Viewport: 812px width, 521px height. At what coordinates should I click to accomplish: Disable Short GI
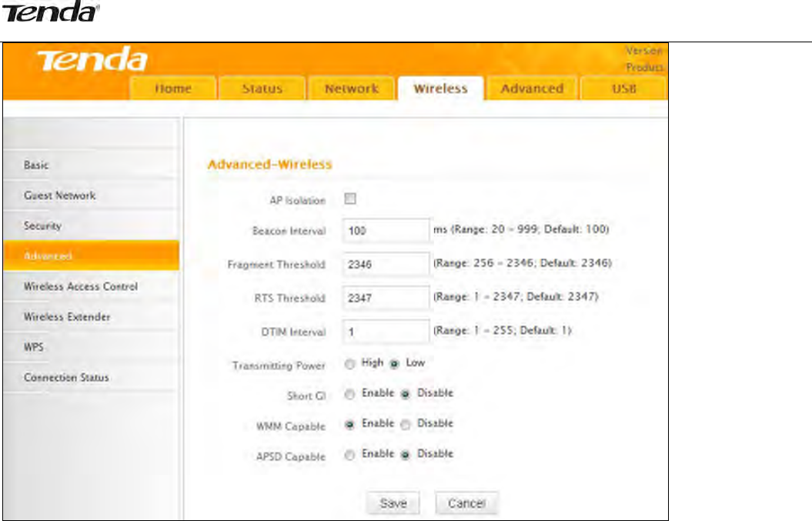pyautogui.click(x=406, y=395)
